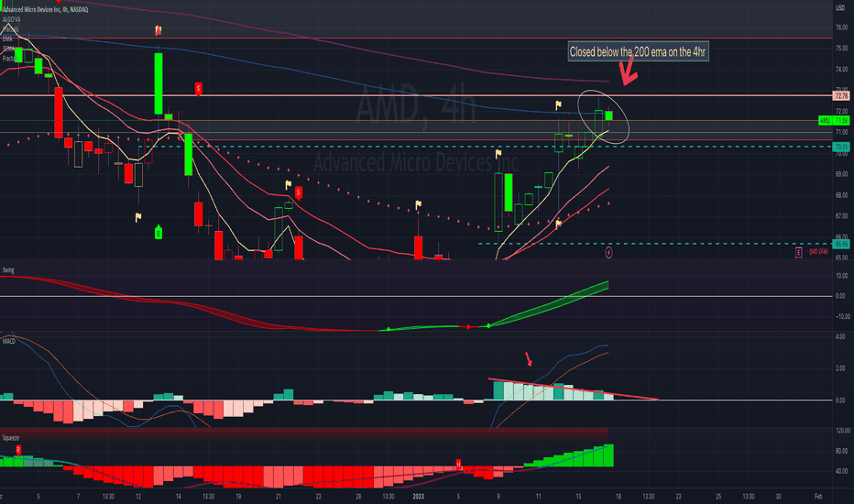The image size is (854, 504).
Task: Click the red H marker in Squeeze panel
Action: 458,465
